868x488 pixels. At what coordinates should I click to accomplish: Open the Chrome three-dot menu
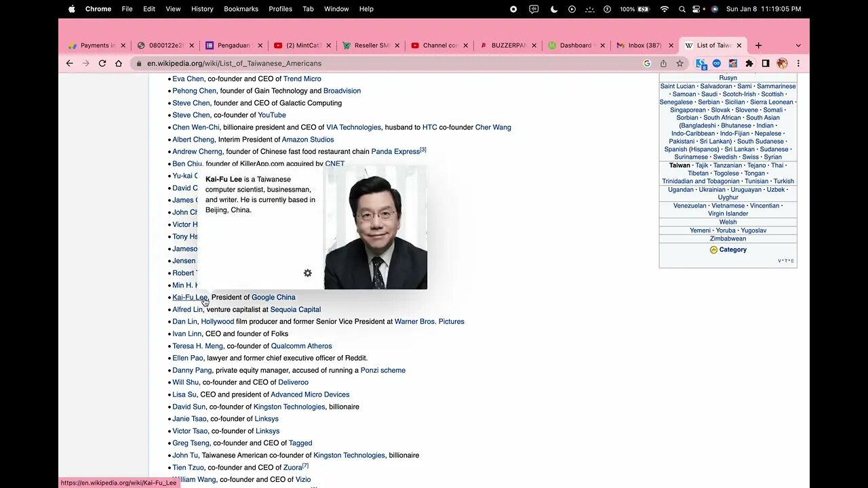798,63
